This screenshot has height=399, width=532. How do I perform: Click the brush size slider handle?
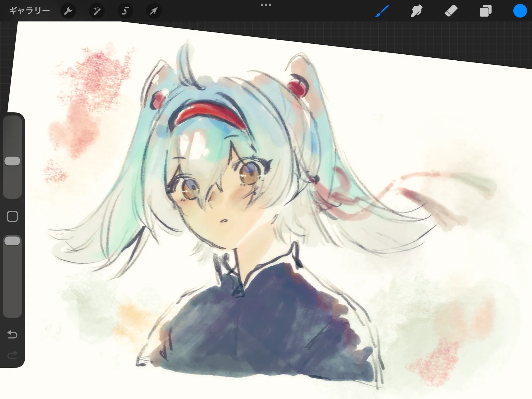pos(12,161)
